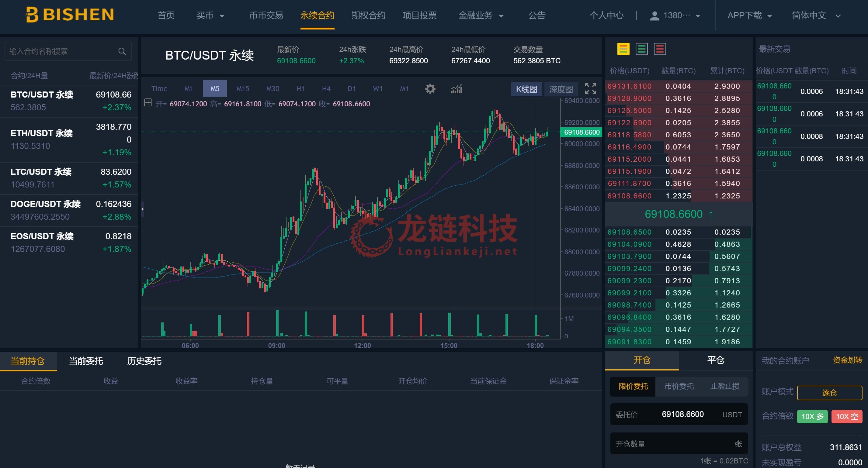Select the Time line chart mode

[159, 88]
